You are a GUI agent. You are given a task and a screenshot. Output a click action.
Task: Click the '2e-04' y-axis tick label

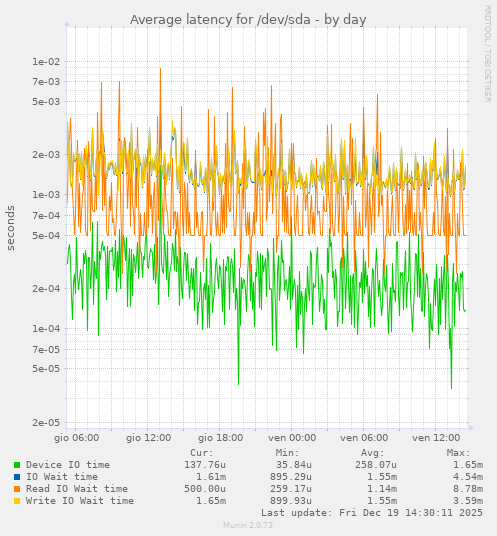46,289
